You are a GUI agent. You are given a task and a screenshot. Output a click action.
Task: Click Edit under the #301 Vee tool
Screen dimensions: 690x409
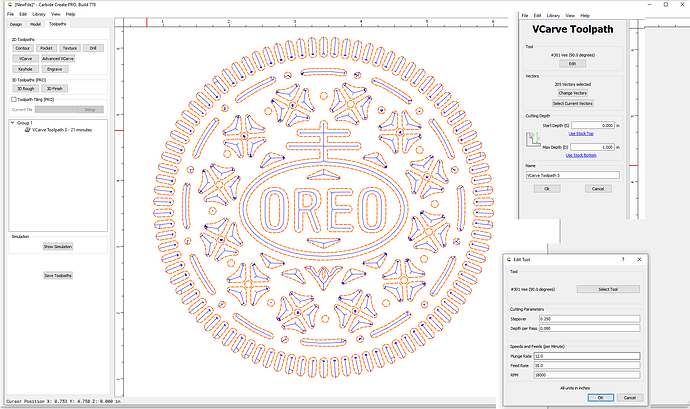pos(573,64)
